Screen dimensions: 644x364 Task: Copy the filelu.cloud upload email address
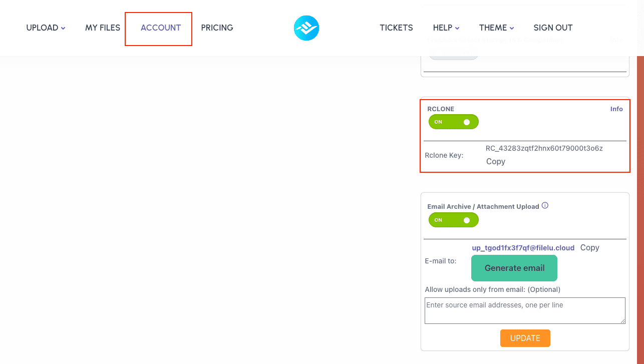click(x=589, y=247)
